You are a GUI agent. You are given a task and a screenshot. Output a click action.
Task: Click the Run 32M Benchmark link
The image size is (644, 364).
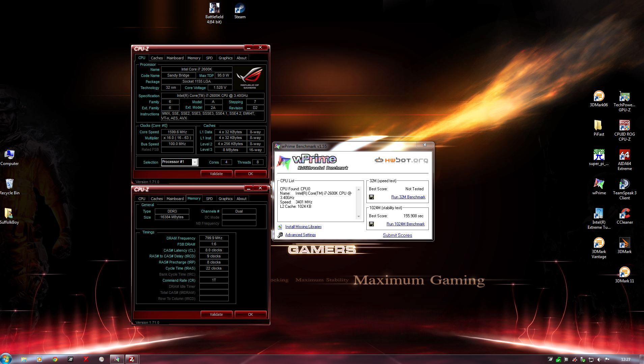[408, 197]
